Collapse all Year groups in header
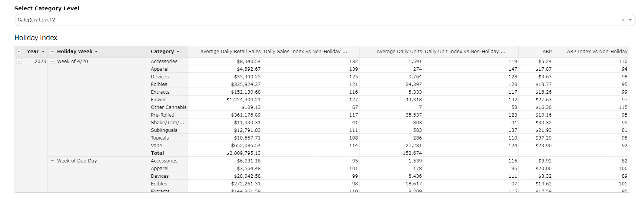The image size is (644, 198). 19,52
